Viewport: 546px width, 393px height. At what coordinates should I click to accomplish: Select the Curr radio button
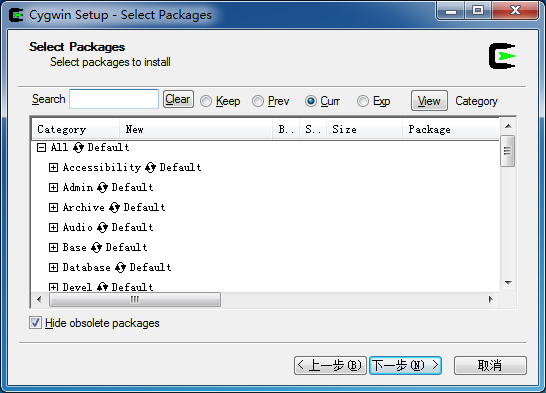coord(311,101)
